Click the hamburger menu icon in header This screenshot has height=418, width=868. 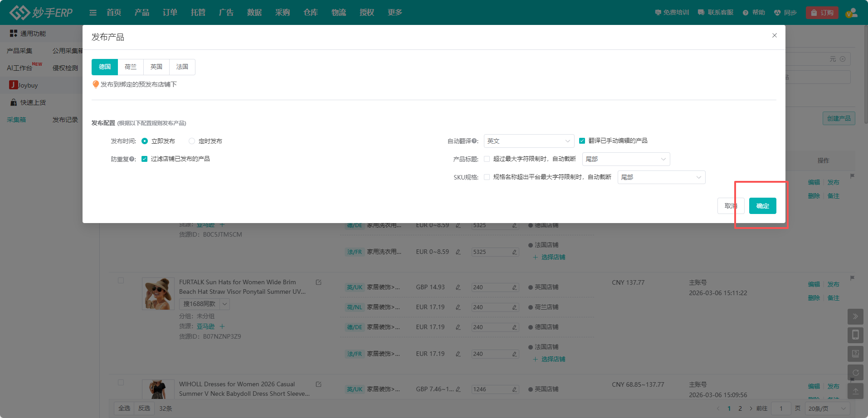point(93,13)
